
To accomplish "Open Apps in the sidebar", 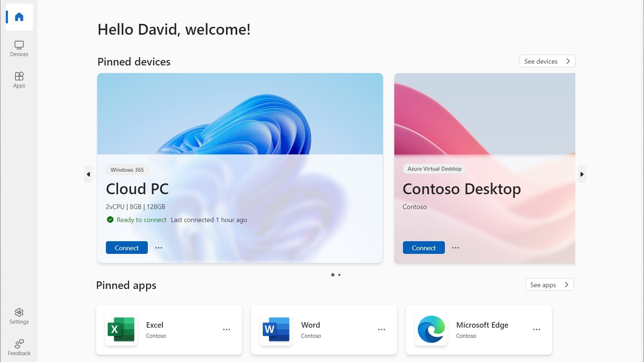I will click(x=19, y=80).
